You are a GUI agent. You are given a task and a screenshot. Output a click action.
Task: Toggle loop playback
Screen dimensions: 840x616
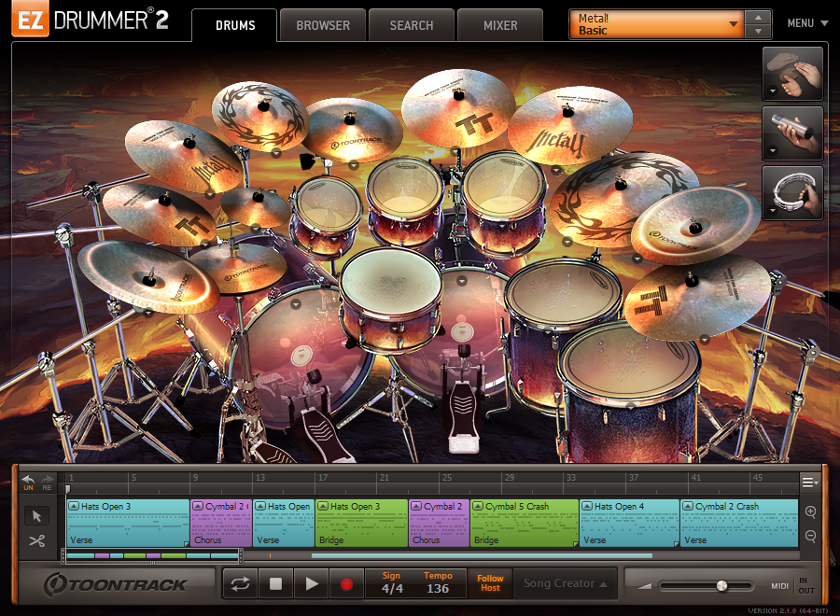pyautogui.click(x=240, y=584)
